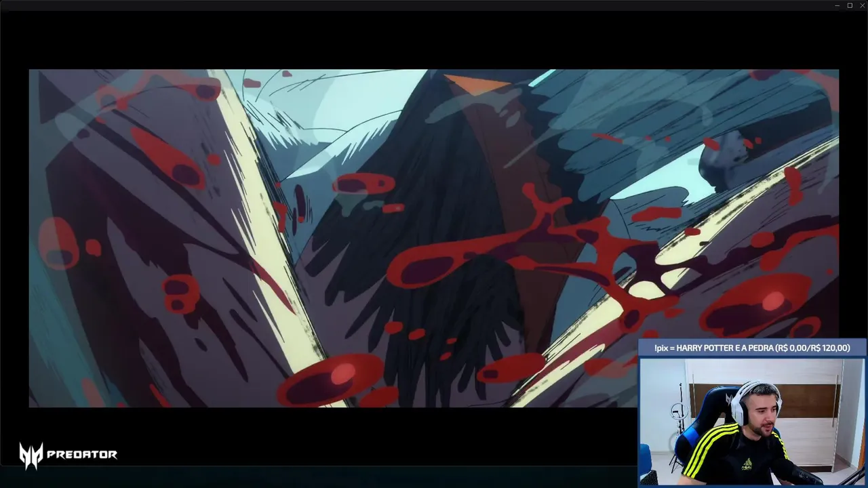Select the streamer webcam overlay
Viewport: 868px width, 488px height.
[x=753, y=421]
